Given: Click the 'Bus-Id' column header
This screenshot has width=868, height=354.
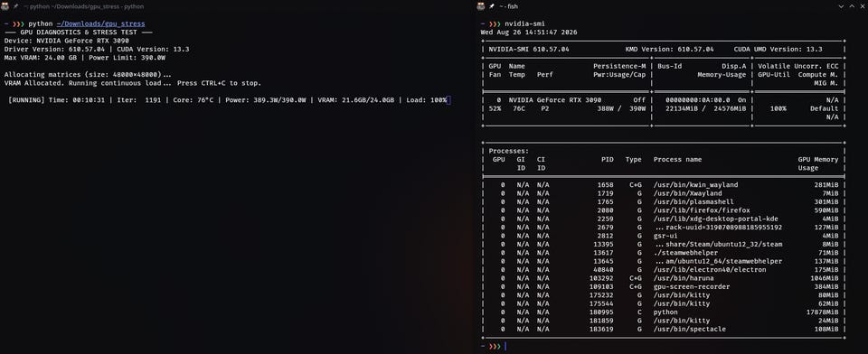Looking at the screenshot, I should click(670, 66).
